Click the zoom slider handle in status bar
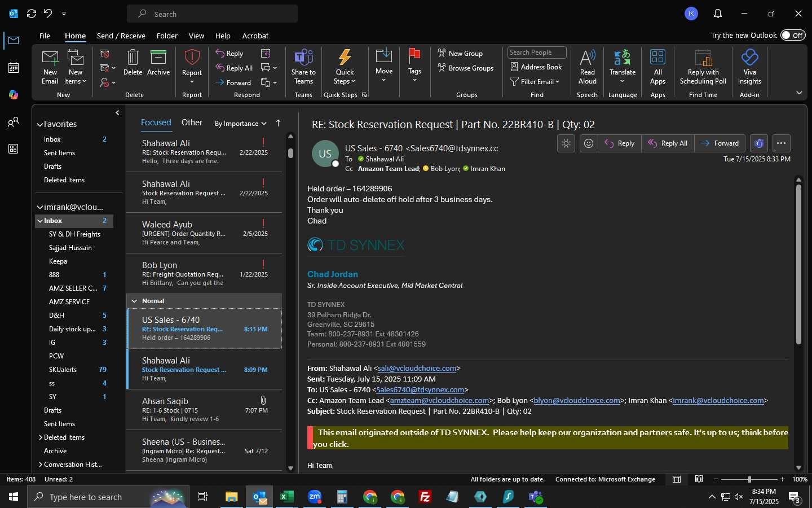812x508 pixels. point(749,479)
